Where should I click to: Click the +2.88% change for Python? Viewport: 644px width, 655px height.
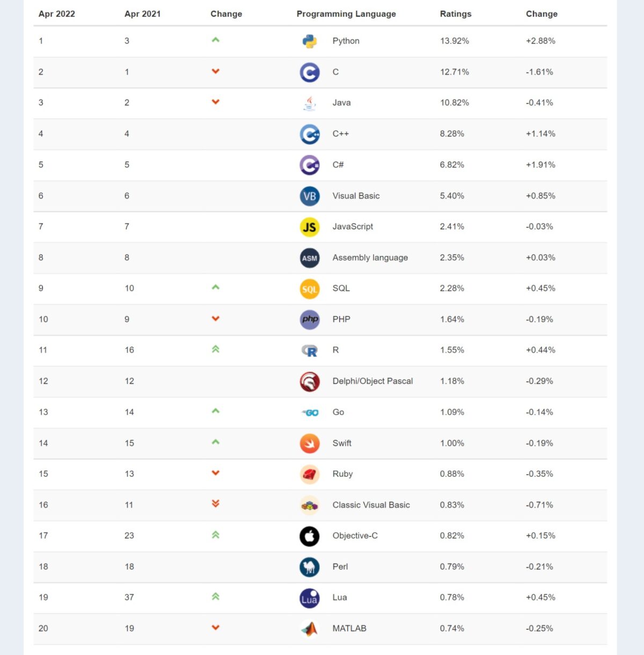pos(540,41)
